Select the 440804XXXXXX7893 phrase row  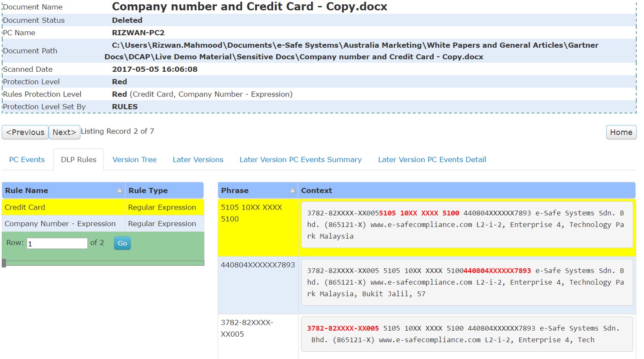click(x=258, y=265)
